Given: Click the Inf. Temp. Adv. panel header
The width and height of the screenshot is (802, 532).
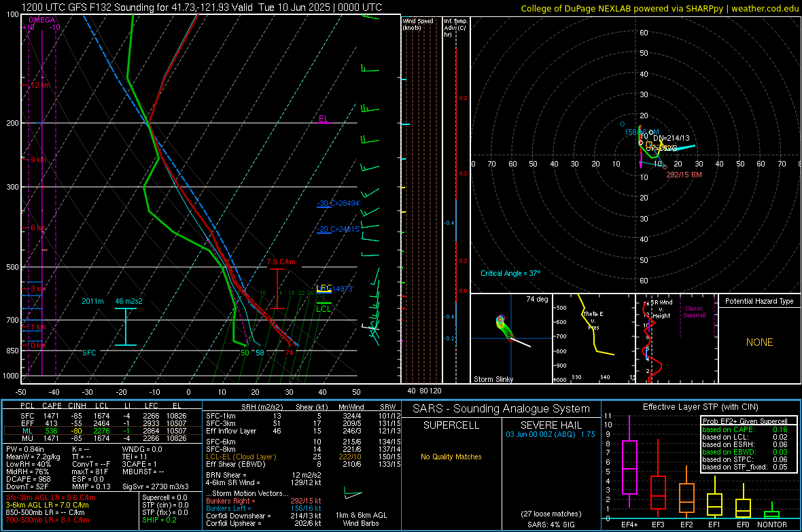Looking at the screenshot, I should (x=455, y=28).
